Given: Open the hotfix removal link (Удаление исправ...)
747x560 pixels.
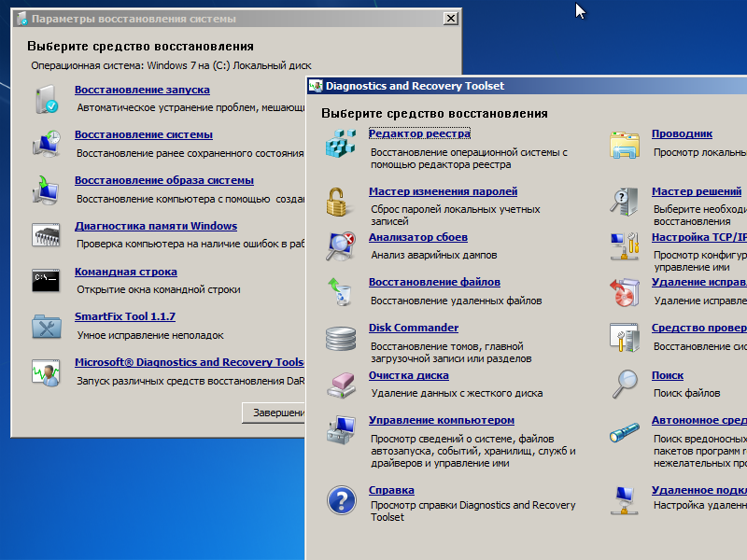Looking at the screenshot, I should 698,282.
